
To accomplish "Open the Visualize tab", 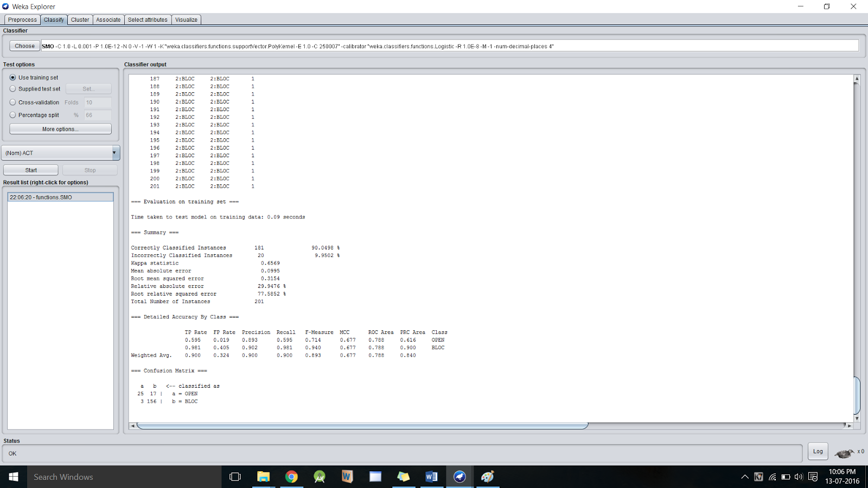I will tap(186, 20).
